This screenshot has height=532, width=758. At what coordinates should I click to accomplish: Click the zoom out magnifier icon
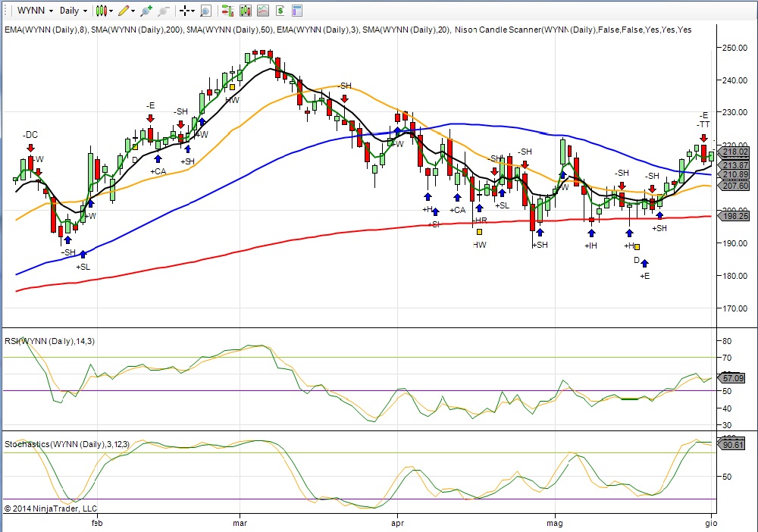coord(164,10)
